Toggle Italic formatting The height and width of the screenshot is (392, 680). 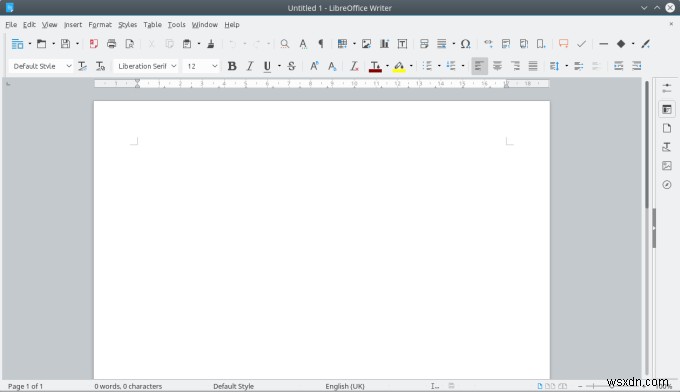click(x=250, y=66)
